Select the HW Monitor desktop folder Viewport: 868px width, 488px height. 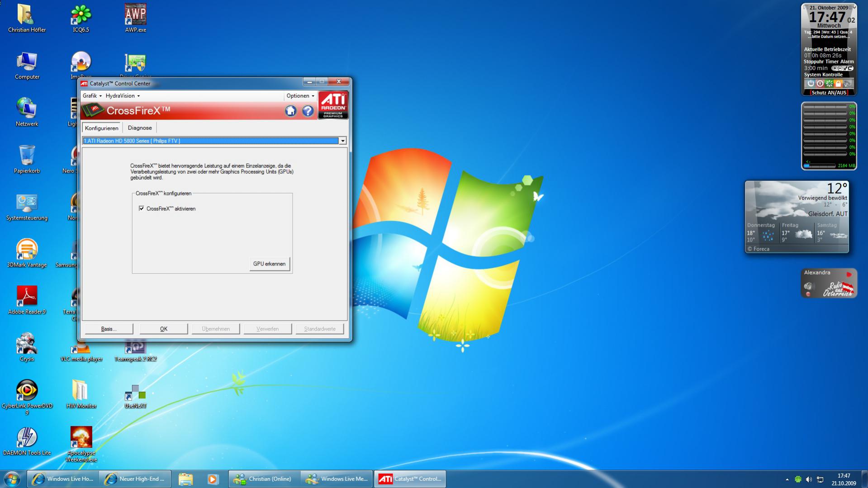point(81,394)
